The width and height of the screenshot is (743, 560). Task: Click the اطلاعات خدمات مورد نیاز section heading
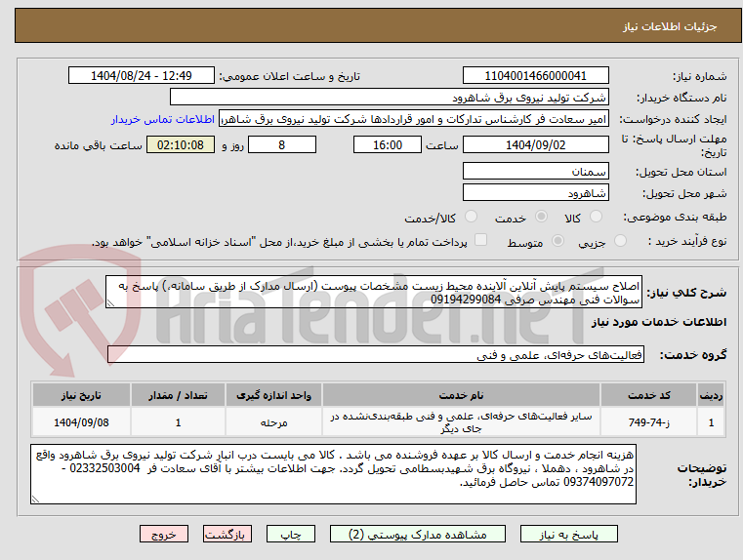659,322
